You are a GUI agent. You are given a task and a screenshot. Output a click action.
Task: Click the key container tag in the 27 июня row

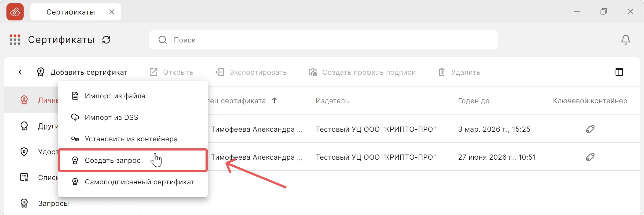pos(590,157)
